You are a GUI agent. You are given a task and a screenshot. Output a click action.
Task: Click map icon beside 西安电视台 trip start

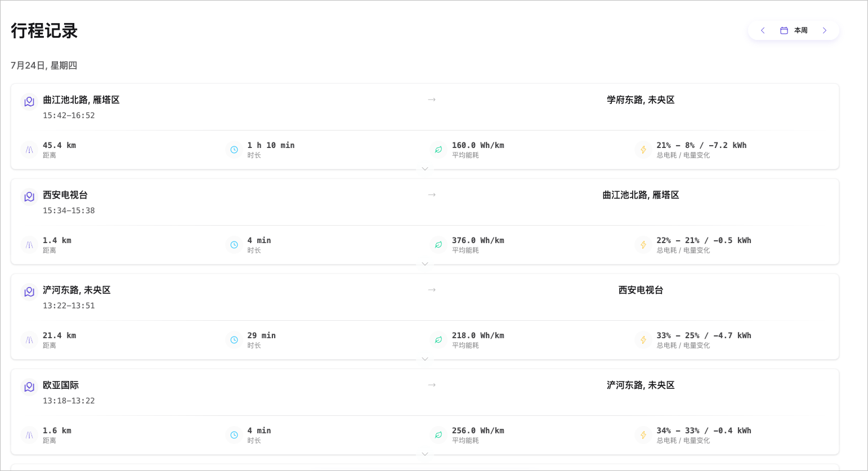29,197
